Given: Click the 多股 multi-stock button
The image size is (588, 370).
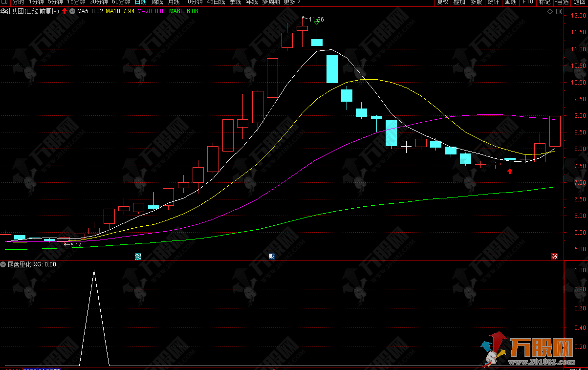Looking at the screenshot, I should [x=476, y=2].
